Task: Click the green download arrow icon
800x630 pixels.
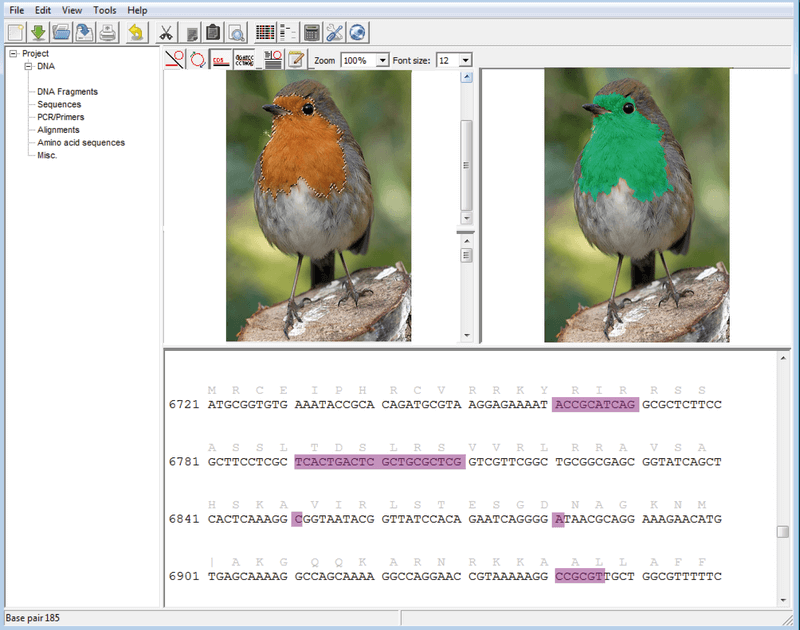Action: click(38, 32)
